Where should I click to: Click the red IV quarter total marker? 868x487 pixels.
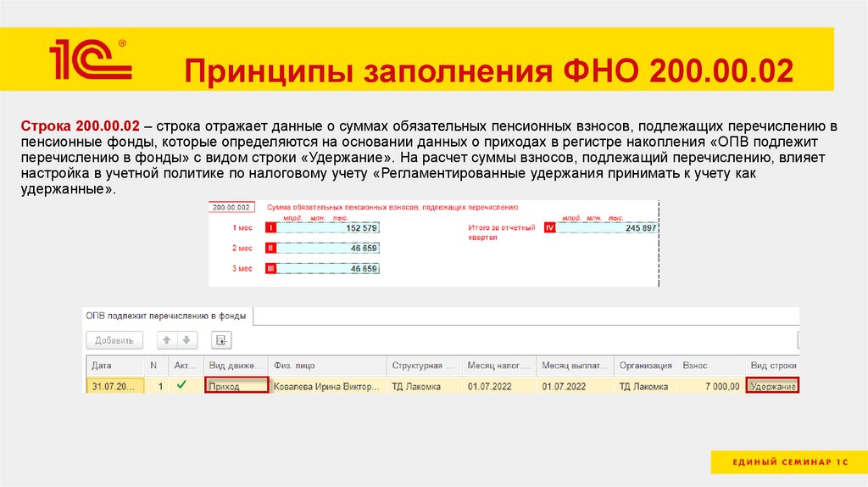point(549,228)
